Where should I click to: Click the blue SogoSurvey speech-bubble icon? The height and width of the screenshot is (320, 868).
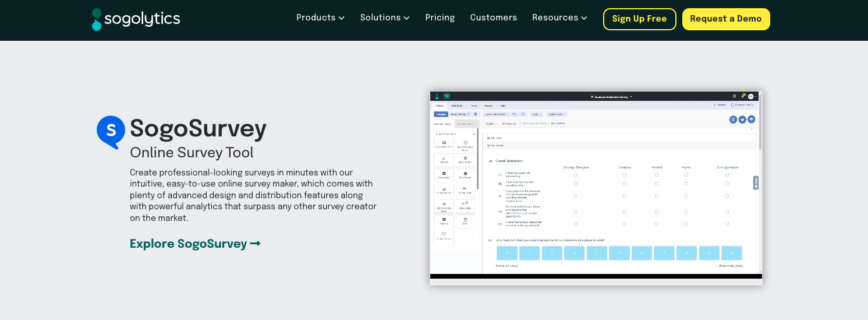coord(111,132)
